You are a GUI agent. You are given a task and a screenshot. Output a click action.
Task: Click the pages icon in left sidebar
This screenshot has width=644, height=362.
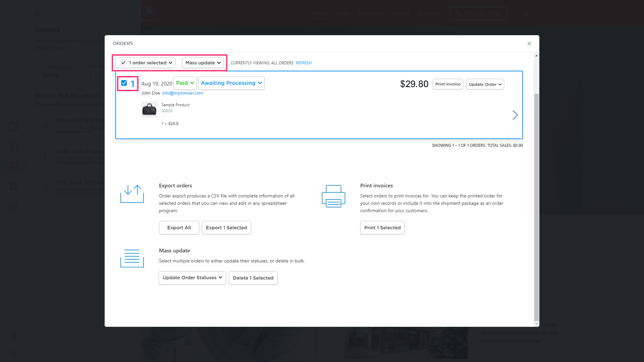pyautogui.click(x=13, y=126)
